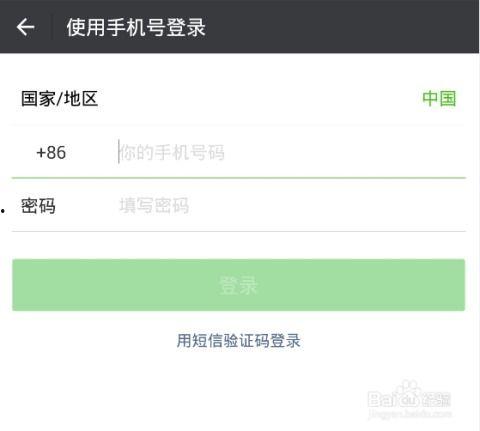Open the 中国 country selector
Image resolution: width=480 pixels, height=431 pixels.
pyautogui.click(x=439, y=99)
